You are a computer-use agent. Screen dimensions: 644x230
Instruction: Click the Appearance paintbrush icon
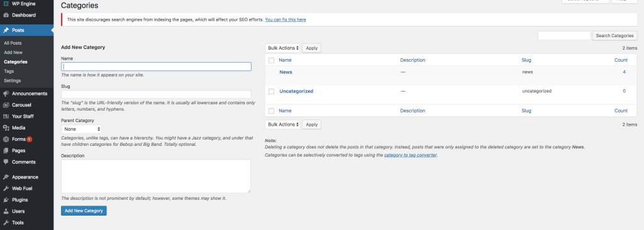click(6, 177)
